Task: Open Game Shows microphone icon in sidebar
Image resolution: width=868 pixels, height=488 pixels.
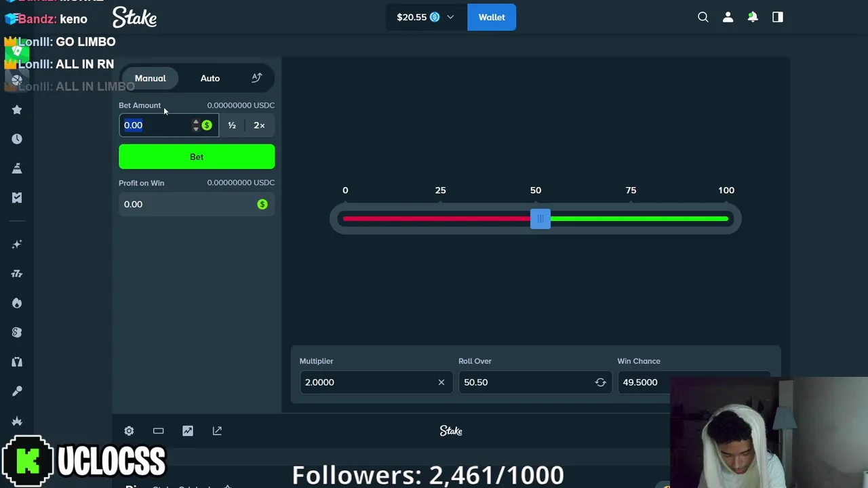Action: (17, 391)
